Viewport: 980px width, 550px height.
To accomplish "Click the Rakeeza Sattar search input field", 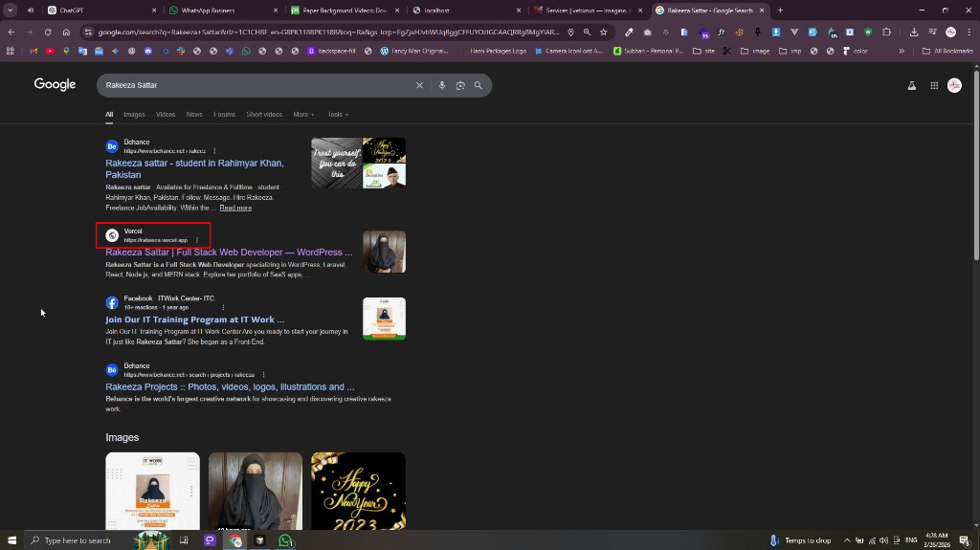I will [256, 86].
